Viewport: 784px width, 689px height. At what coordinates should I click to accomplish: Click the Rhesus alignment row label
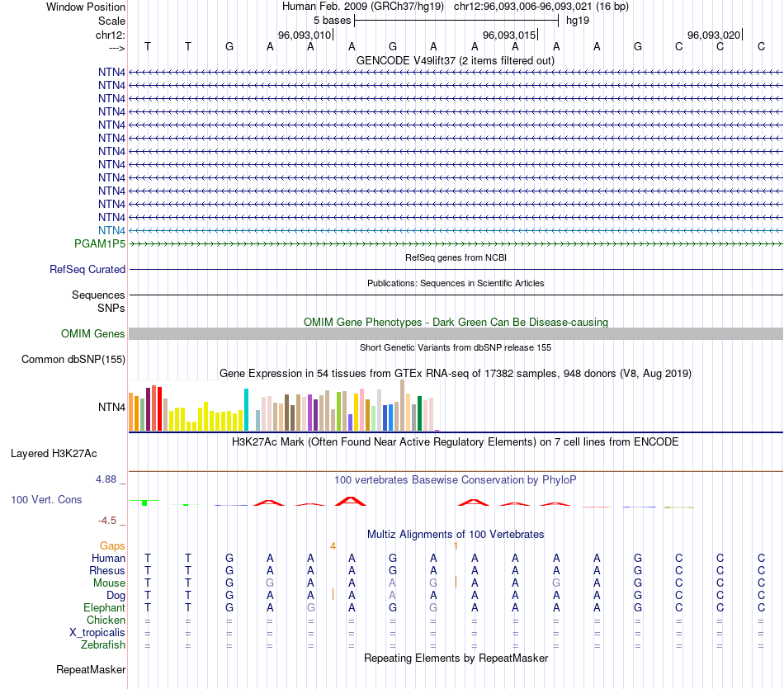107,570
